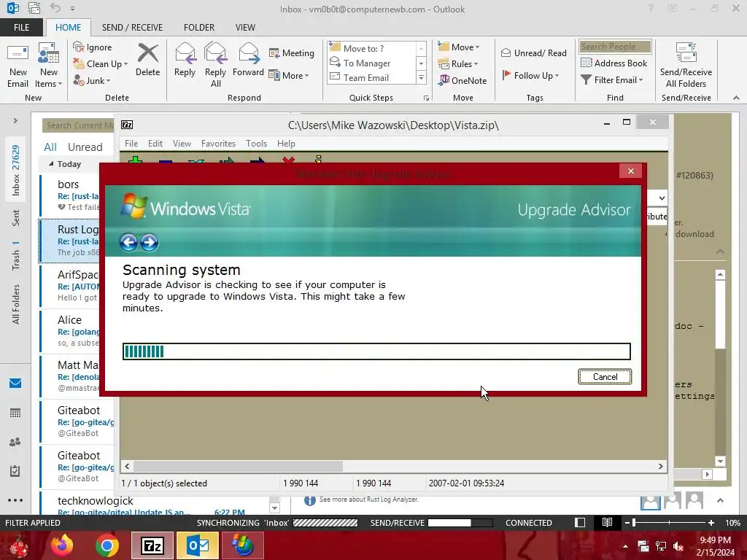
Task: Show Unread messages filter
Action: (x=85, y=147)
